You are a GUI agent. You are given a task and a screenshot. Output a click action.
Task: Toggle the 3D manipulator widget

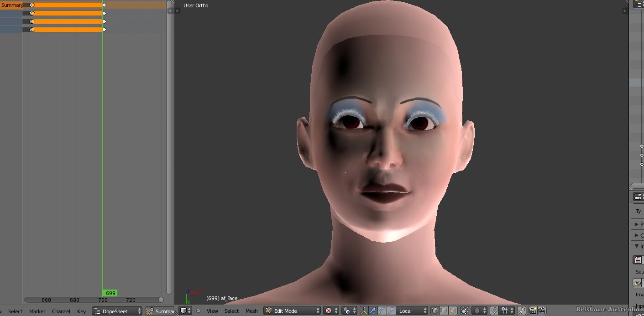[364, 311]
